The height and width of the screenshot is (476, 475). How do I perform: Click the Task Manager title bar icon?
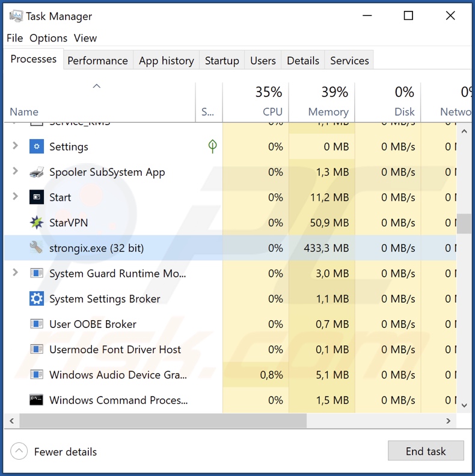click(16, 16)
